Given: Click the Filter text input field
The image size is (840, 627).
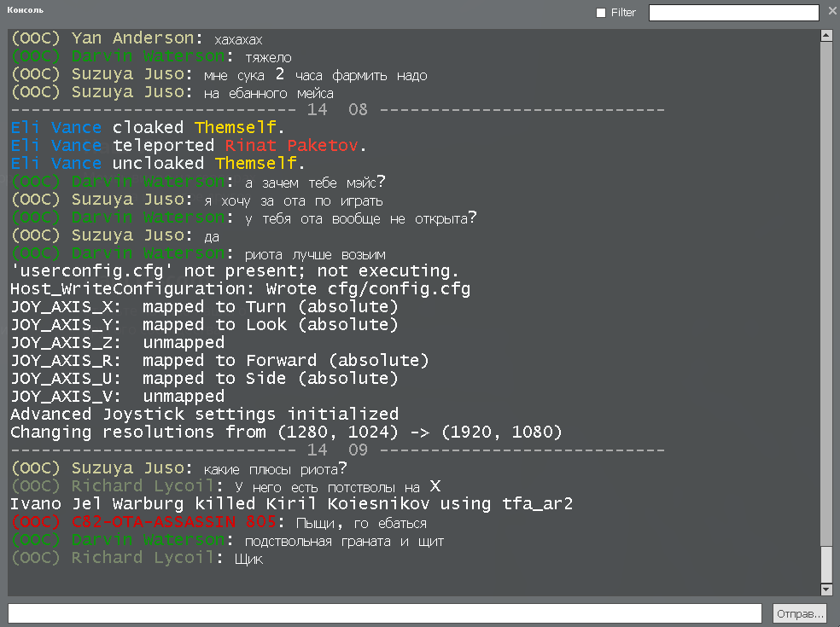Looking at the screenshot, I should point(733,13).
